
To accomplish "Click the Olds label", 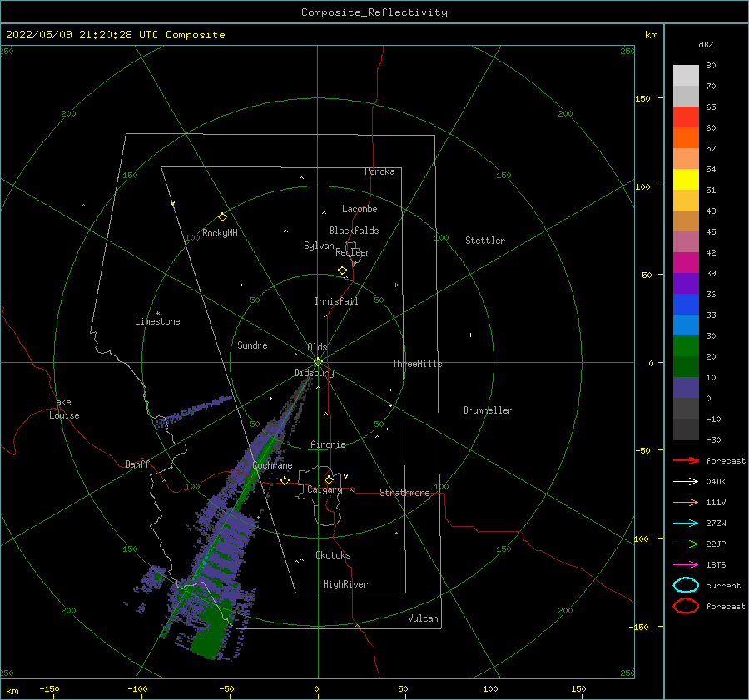I will 317,347.
